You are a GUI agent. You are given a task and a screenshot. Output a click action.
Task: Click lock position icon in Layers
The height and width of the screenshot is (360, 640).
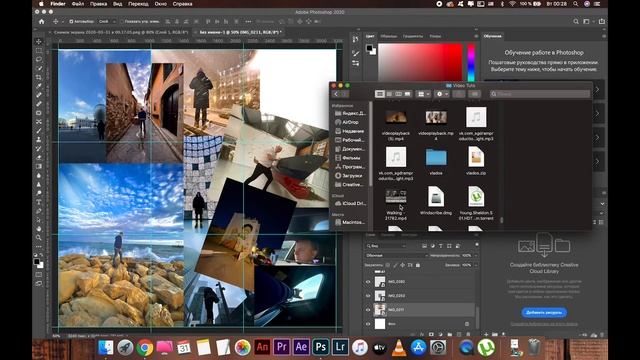click(x=402, y=265)
